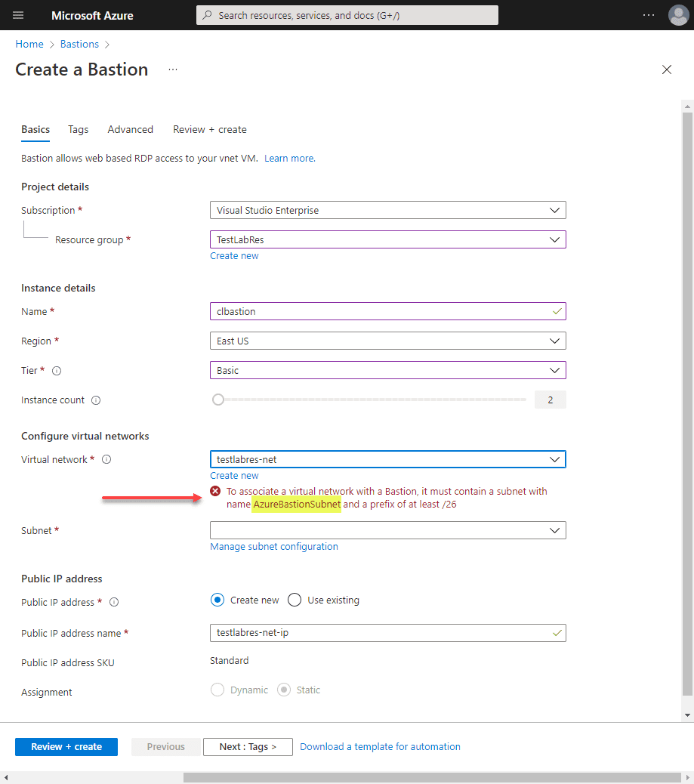This screenshot has height=784, width=694.
Task: Open the hamburger portal menu
Action: tap(18, 15)
